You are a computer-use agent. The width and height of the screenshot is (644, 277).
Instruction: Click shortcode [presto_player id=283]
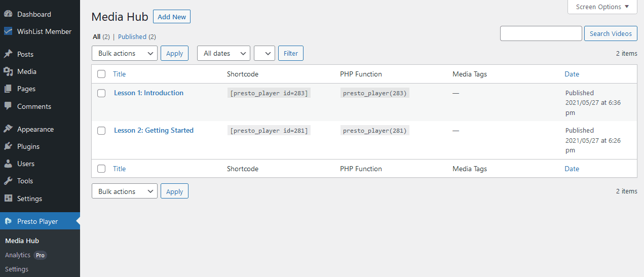click(269, 93)
